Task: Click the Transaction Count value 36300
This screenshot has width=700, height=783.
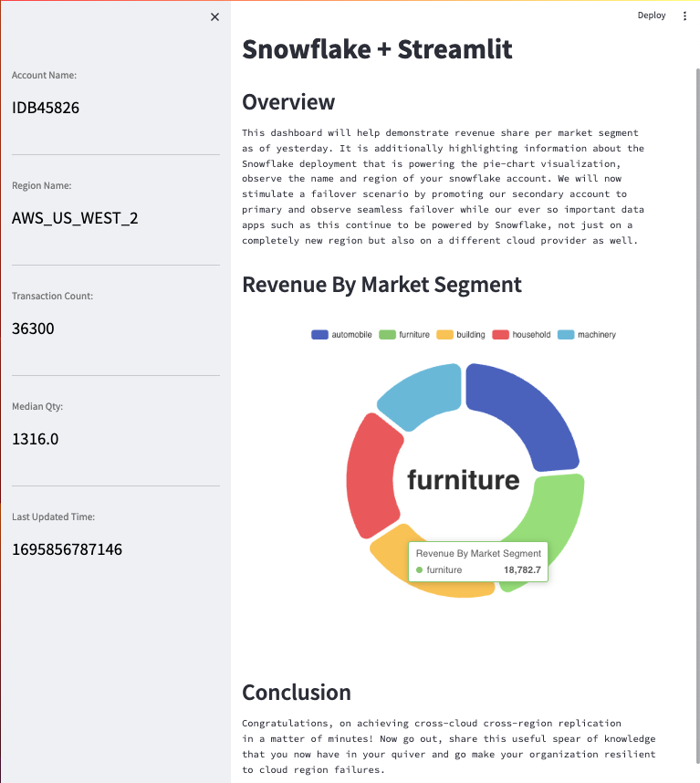Action: coord(33,329)
